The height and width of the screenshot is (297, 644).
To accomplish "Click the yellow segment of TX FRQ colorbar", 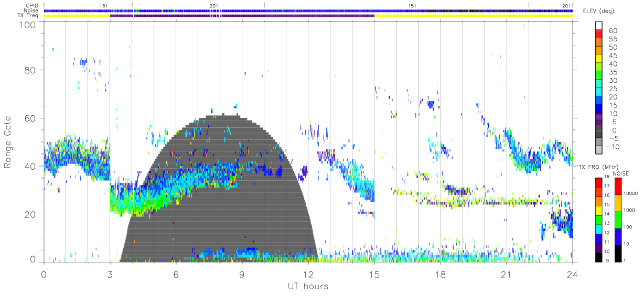I will 599,210.
